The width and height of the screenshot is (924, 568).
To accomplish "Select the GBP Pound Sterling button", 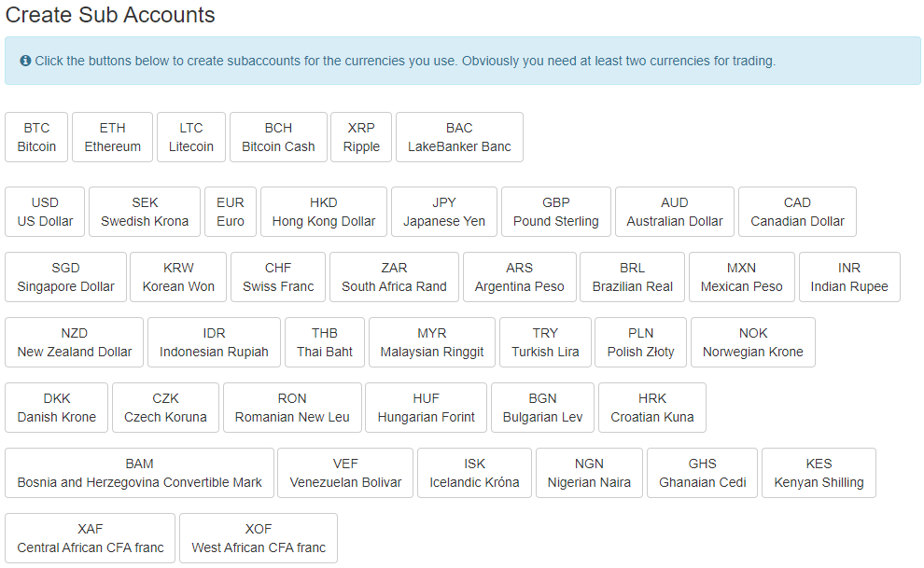I will 556,212.
